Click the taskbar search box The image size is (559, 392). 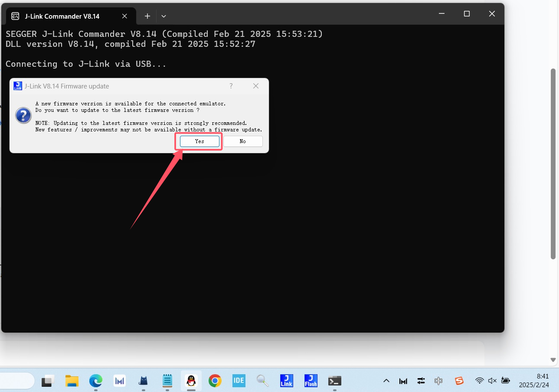pos(16,381)
